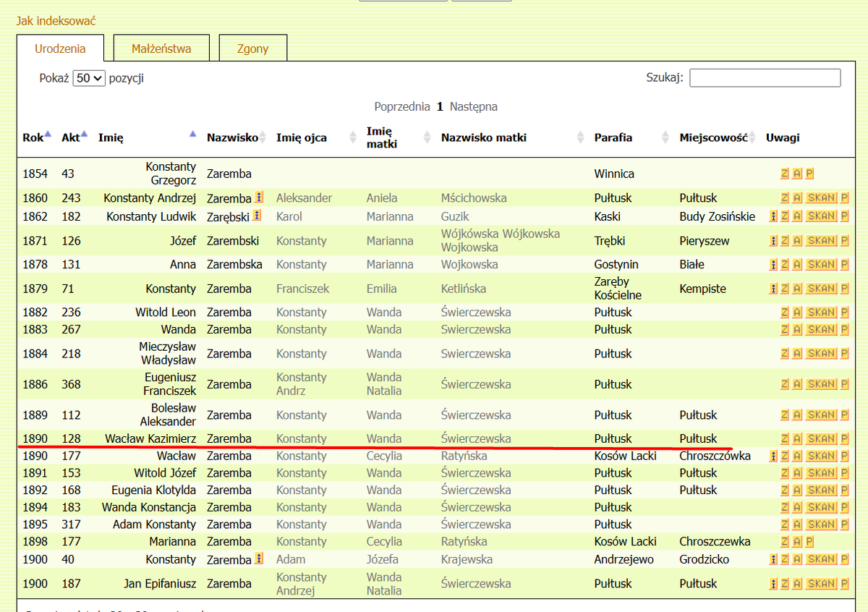Open SKAN for Jan Epifaniusz 1900
Viewport: 868px width, 612px height.
click(x=821, y=583)
